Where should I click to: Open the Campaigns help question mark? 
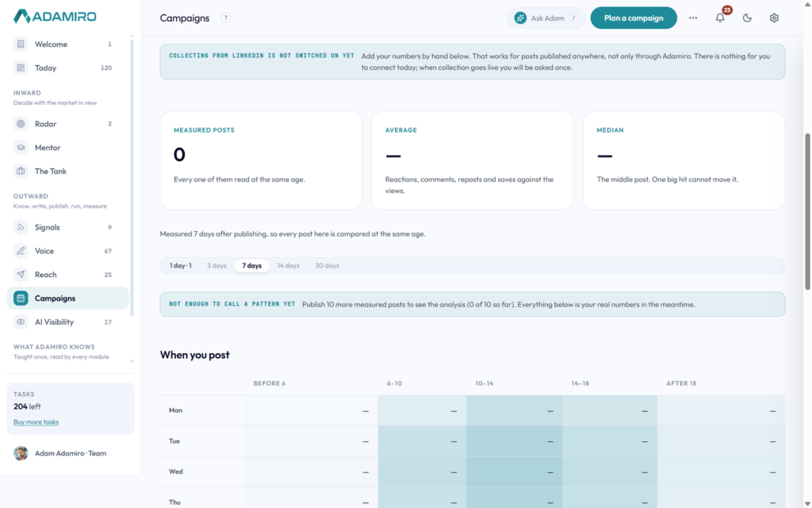pyautogui.click(x=226, y=17)
